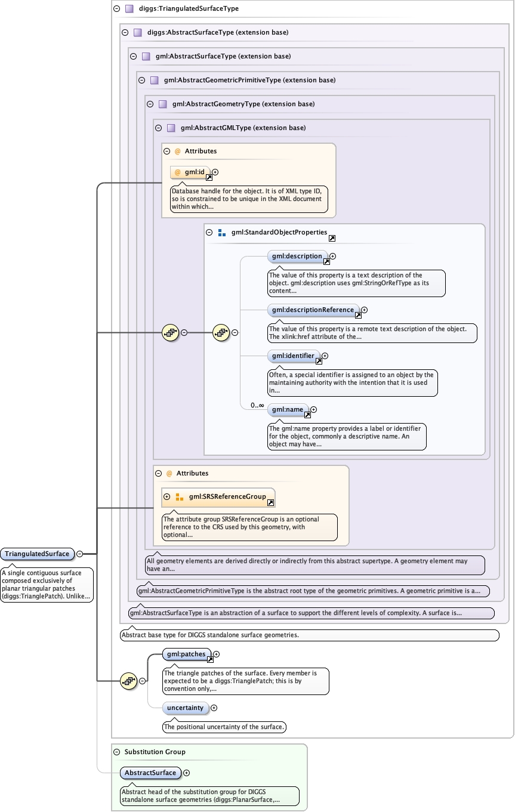Select the gml:identifier element box

pos(293,356)
